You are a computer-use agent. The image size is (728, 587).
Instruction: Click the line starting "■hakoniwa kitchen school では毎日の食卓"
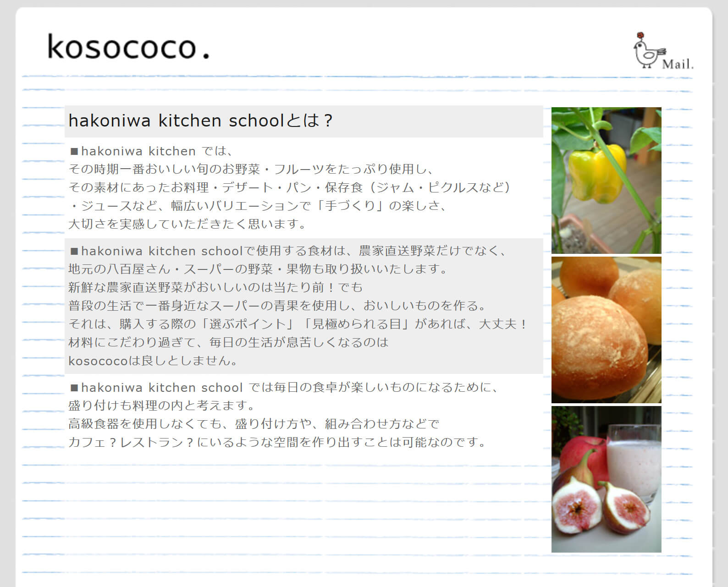[x=284, y=387]
